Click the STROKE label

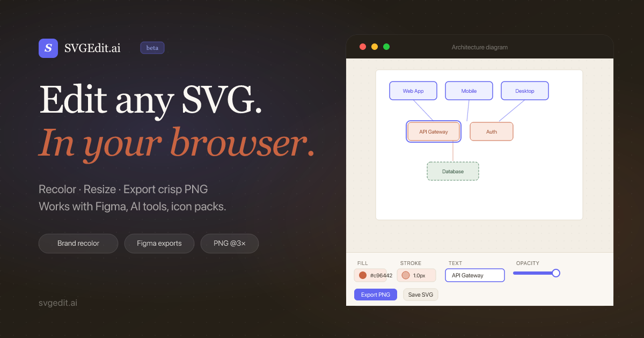[411, 263]
